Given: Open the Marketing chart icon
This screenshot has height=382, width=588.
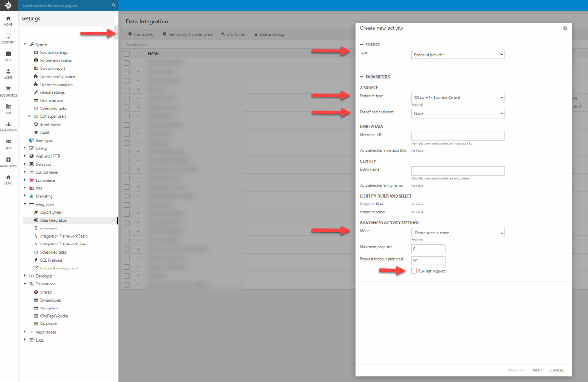Looking at the screenshot, I should click(x=8, y=125).
